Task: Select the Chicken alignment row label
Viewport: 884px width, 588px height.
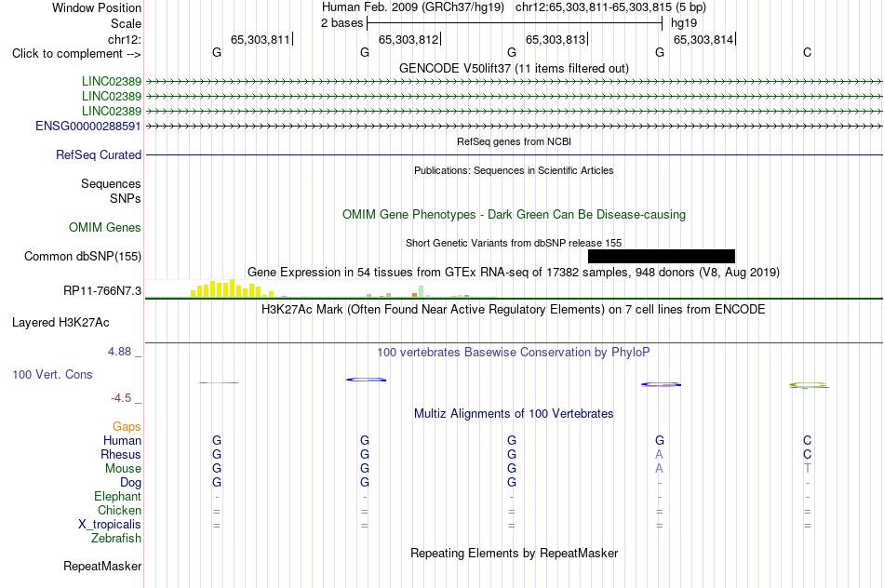Action: [119, 510]
